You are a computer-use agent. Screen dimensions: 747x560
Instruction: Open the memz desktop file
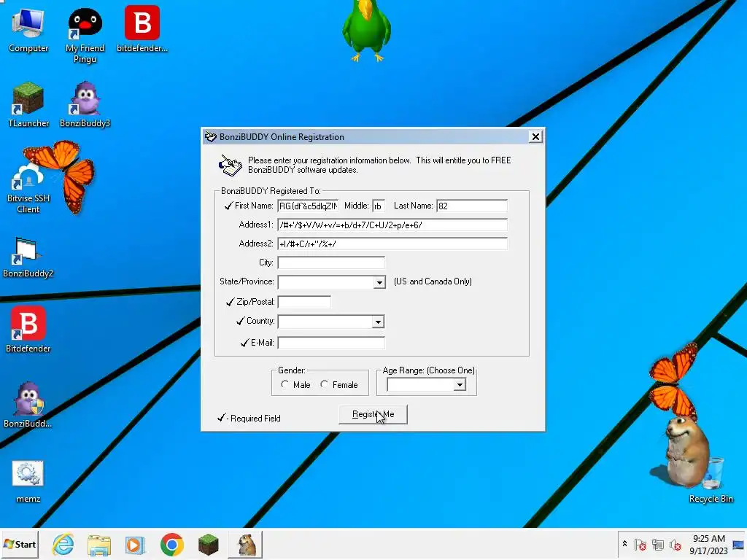coord(28,481)
